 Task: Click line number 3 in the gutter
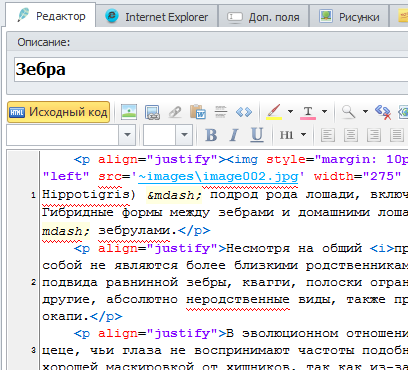[x=33, y=350]
